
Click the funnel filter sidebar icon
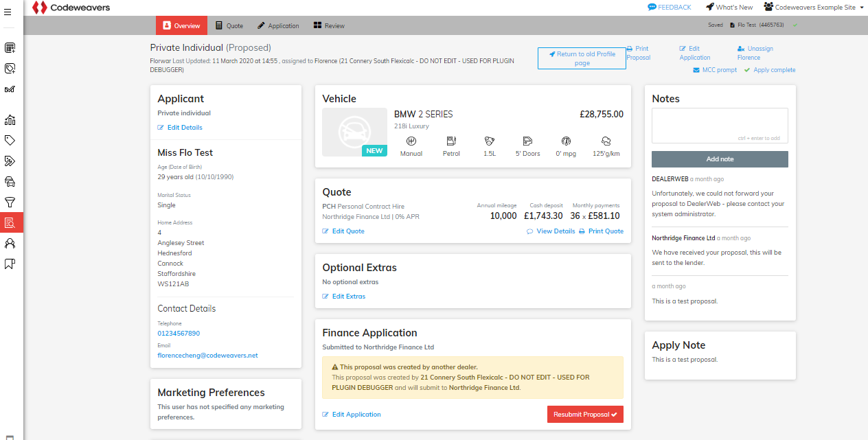tap(10, 202)
